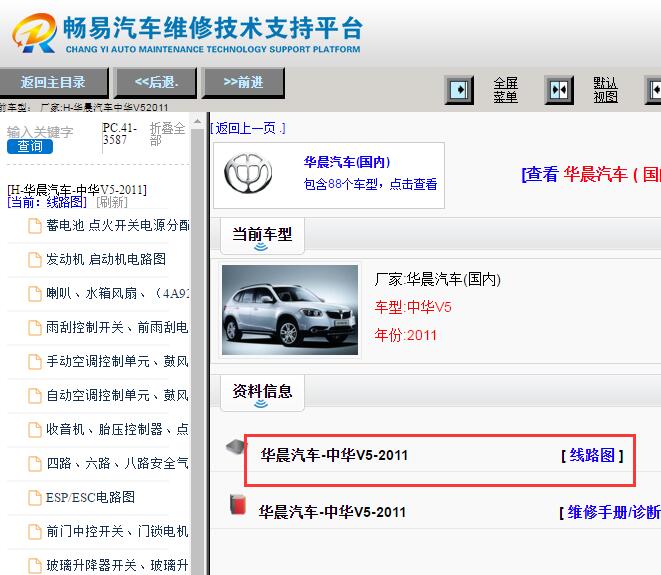This screenshot has height=575, width=661.
Task: Open 收音机、胎压控制器 tree item
Action: (x=117, y=429)
